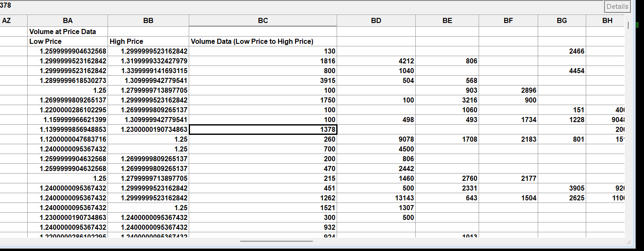The image size is (644, 251).
Task: Select cell with value 215
Action: pos(263,178)
